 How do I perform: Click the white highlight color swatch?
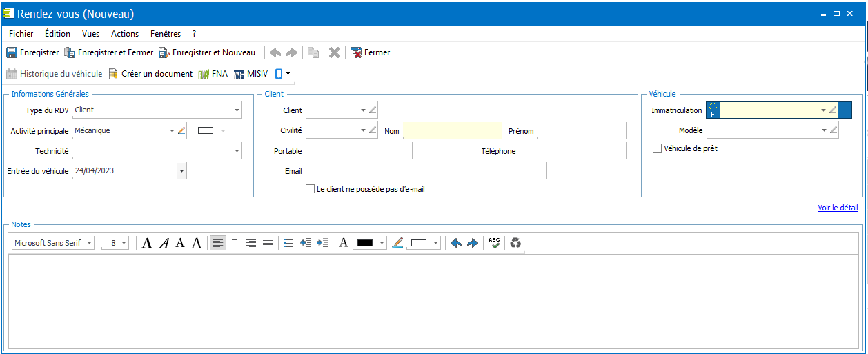(419, 243)
